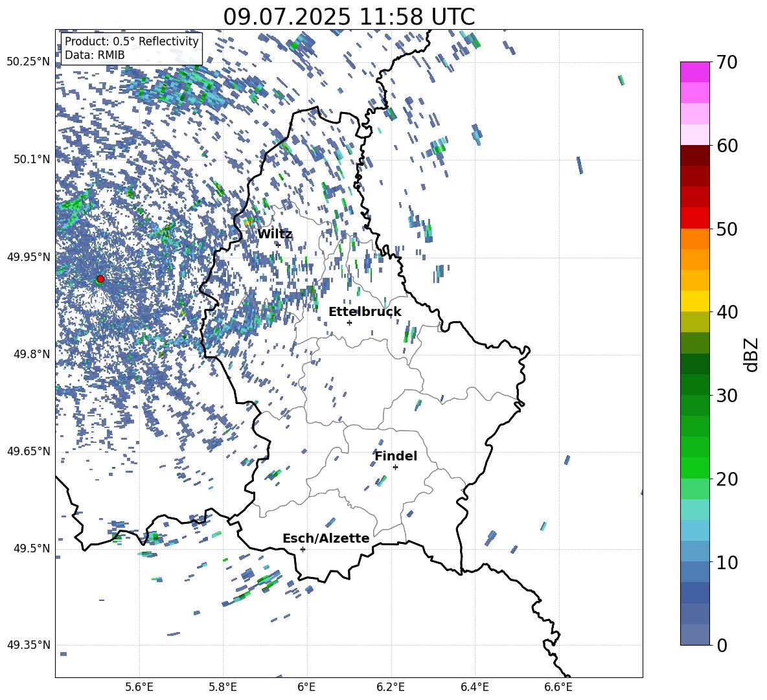The height and width of the screenshot is (700, 767).
Task: Click the dBZ colorbar axis label
Action: (752, 355)
